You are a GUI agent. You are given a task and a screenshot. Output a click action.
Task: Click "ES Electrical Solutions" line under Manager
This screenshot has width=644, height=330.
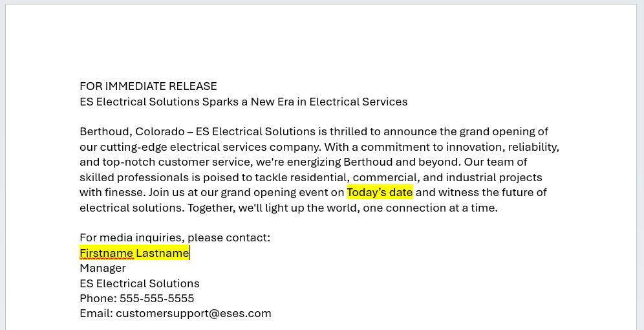[x=140, y=283]
